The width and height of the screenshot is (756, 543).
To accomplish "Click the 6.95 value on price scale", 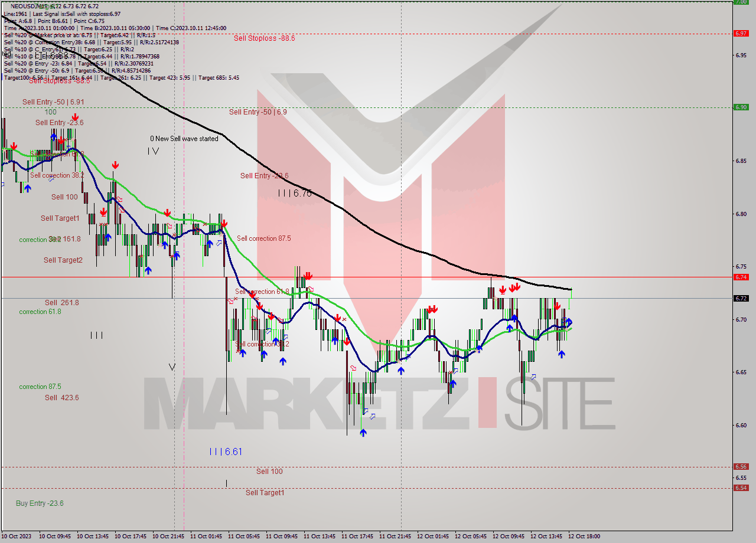I will [741, 55].
